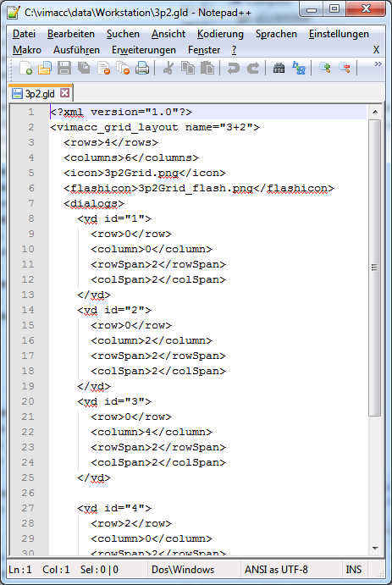Toggle the INS insert mode indicator

(x=354, y=570)
